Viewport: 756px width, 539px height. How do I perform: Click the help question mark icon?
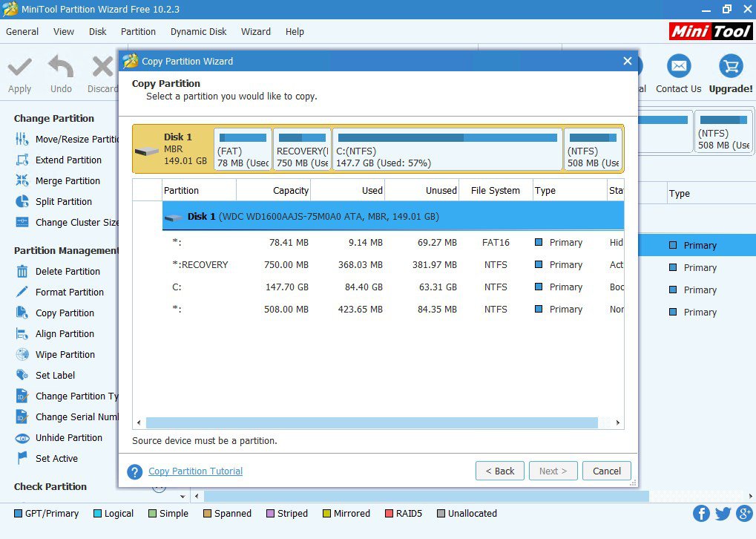[135, 471]
